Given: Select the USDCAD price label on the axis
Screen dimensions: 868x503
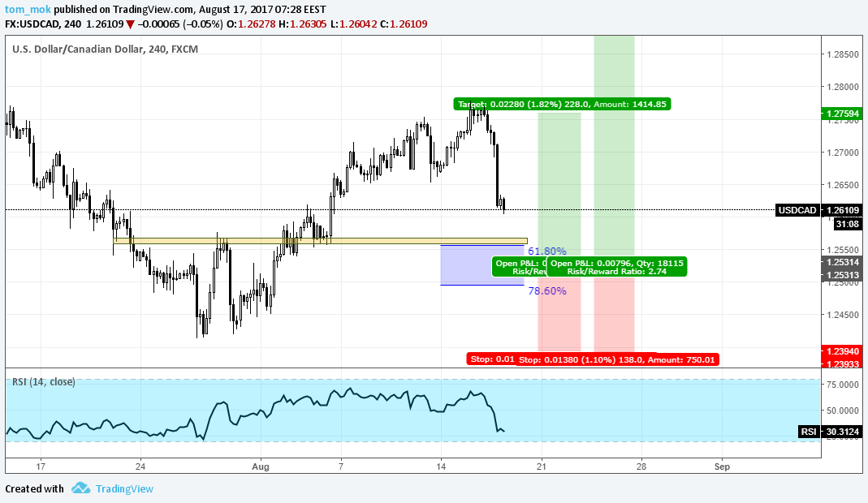Looking at the screenshot, I should pos(797,210).
